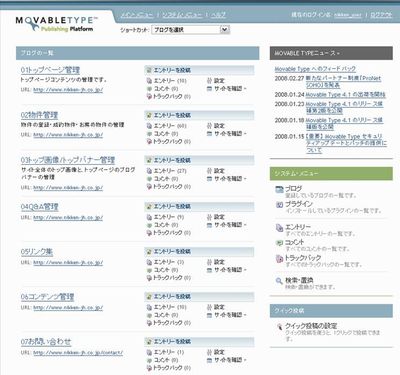Click the view site icon for 02物件管理
Image resolution: width=400 pixels, height=375 pixels.
coord(209,134)
